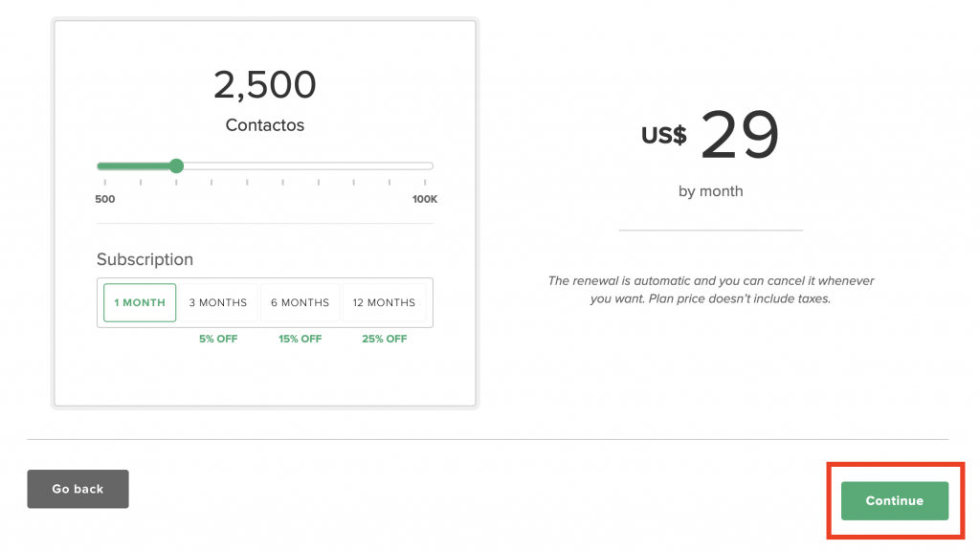The width and height of the screenshot is (980, 551).
Task: Choose the 3 MONTHS subscription
Action: tap(218, 302)
